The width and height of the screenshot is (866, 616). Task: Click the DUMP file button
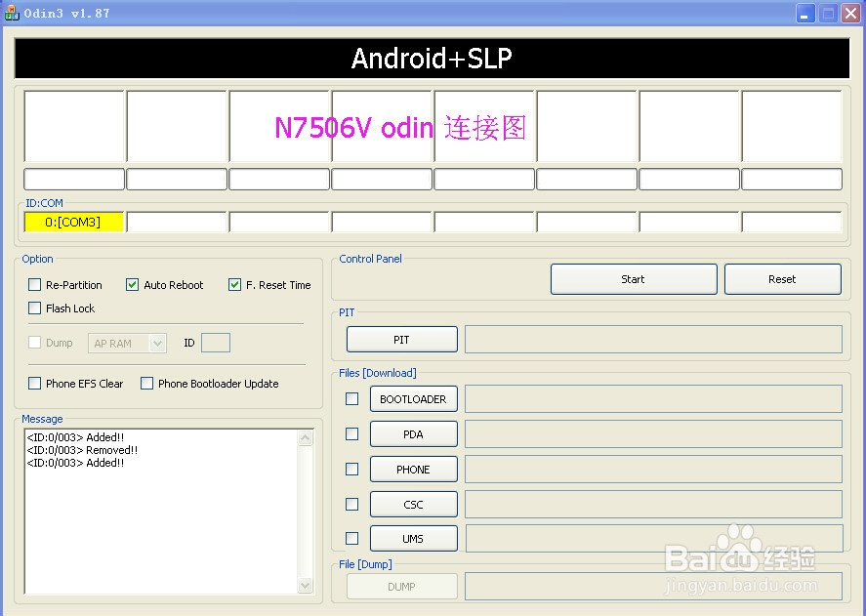[402, 586]
